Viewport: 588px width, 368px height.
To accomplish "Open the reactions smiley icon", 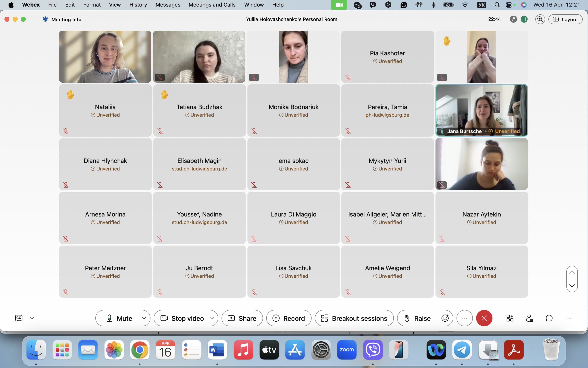I will 445,318.
